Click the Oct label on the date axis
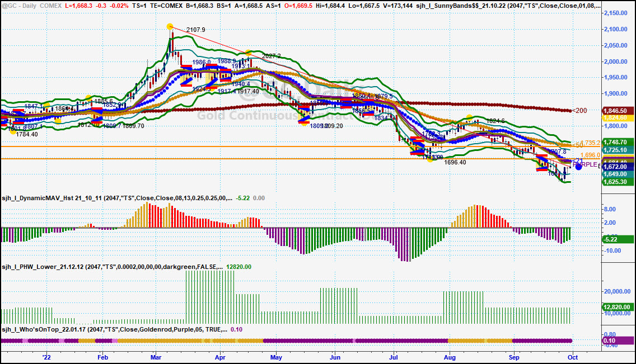Image resolution: width=636 pixels, height=364 pixels. (572, 357)
